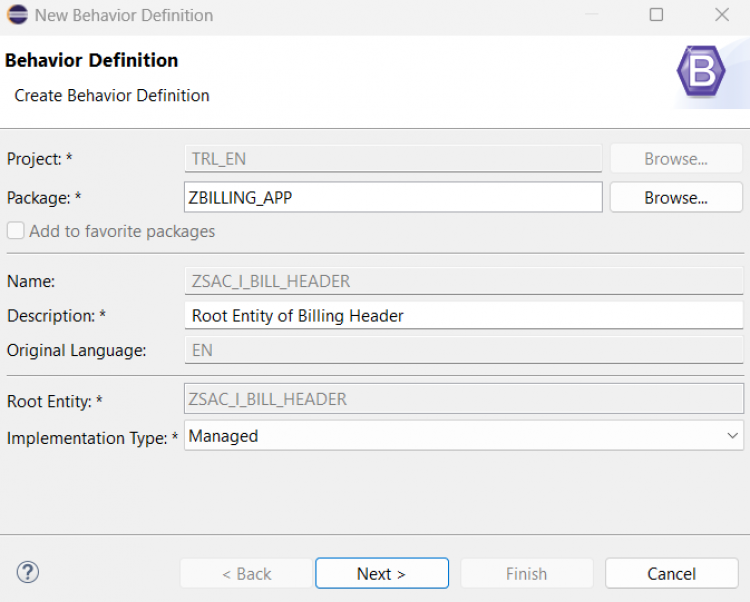Viewport: 750px width, 602px height.
Task: Browse for a package
Action: (676, 198)
